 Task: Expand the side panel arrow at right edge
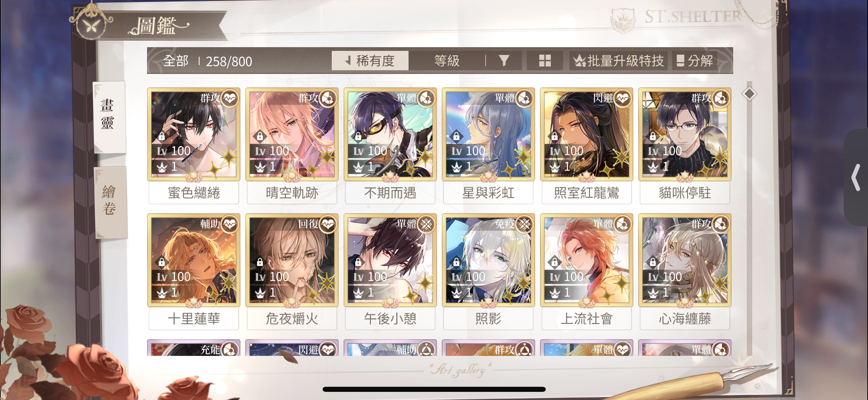(856, 177)
